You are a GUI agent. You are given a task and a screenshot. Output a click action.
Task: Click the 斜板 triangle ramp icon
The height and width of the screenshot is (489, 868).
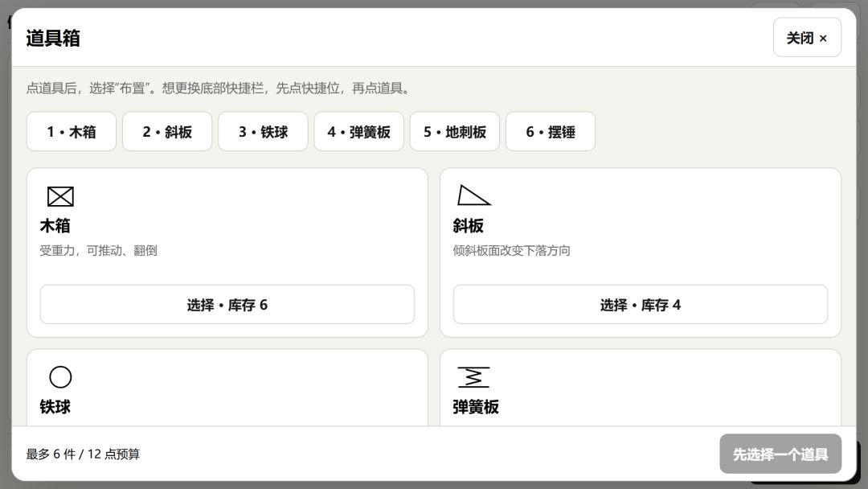474,195
